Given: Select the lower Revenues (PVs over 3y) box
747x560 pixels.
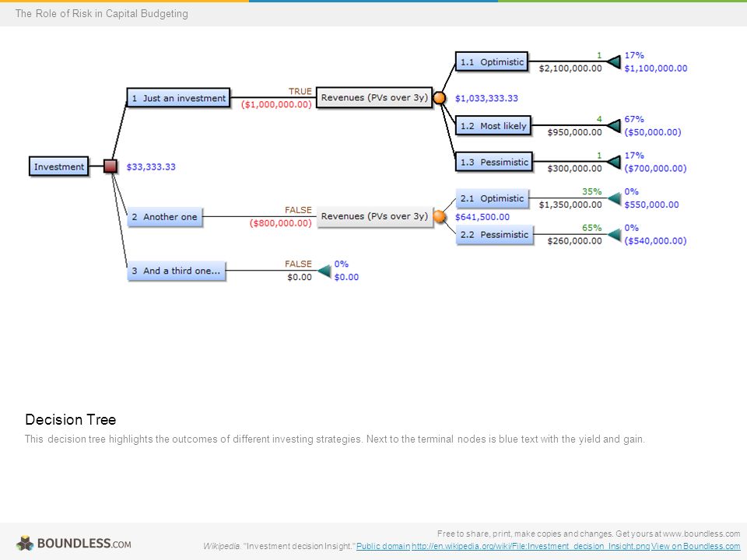Looking at the screenshot, I should [375, 216].
